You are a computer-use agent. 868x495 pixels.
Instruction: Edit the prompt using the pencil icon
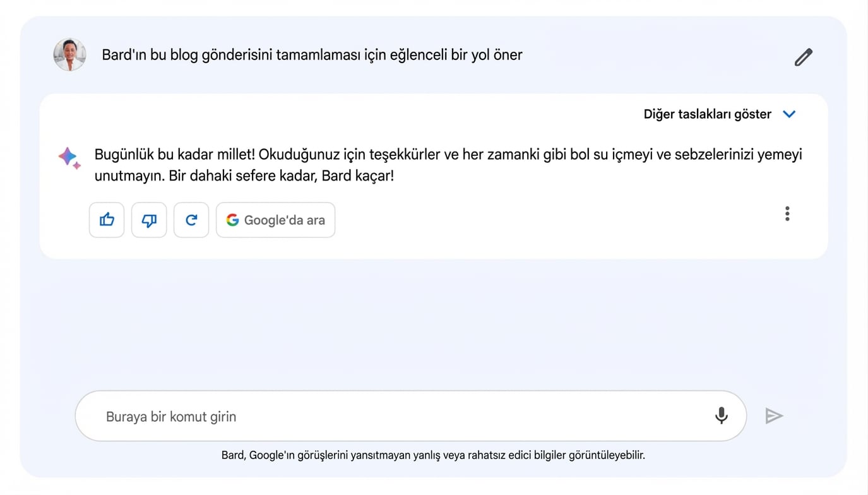(x=803, y=57)
